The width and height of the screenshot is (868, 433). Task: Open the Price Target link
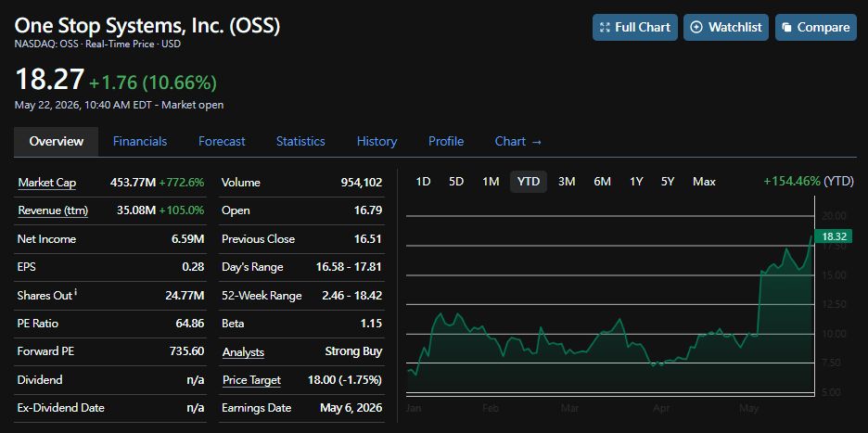251,380
